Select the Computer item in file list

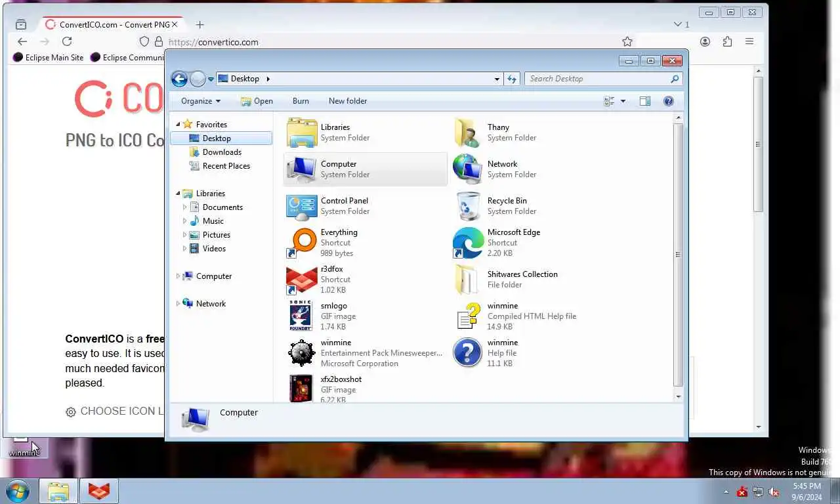pos(365,169)
